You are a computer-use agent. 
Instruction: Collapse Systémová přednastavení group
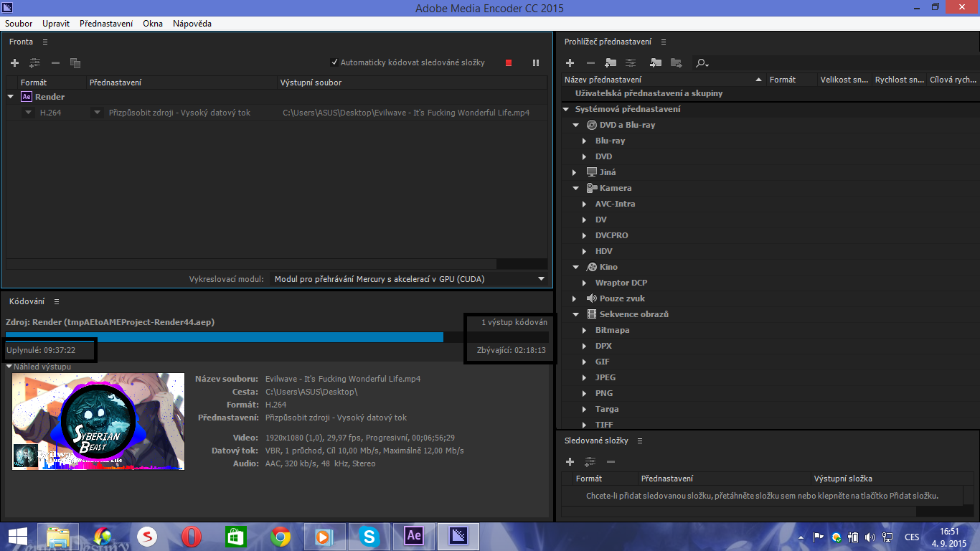[566, 109]
